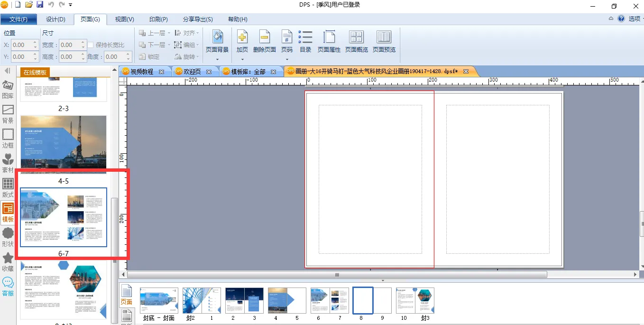
Task: Expand the dropdown arrow under 页面背景
Action: (217, 59)
